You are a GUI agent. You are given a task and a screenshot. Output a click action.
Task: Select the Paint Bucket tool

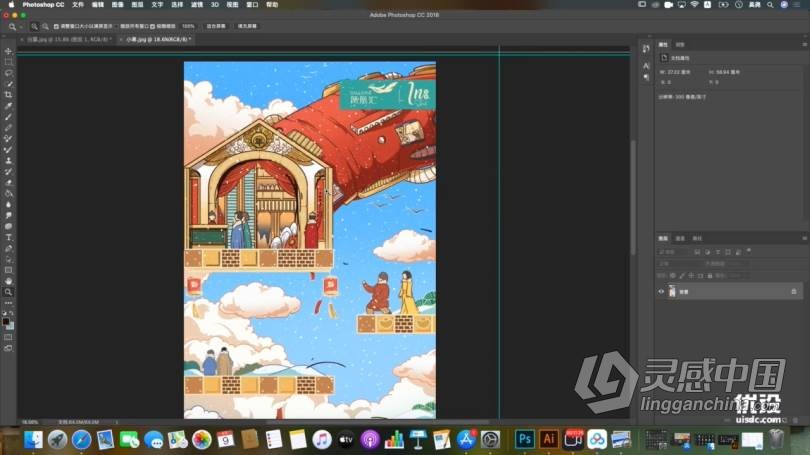pos(8,194)
